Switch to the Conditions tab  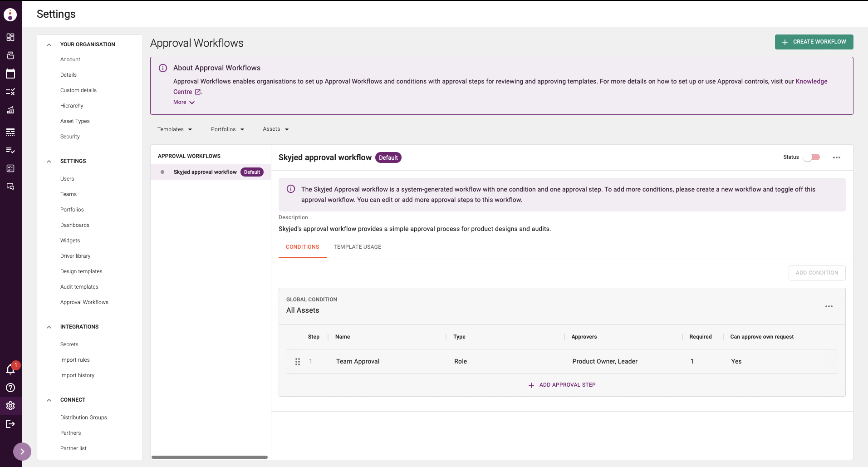coord(303,247)
